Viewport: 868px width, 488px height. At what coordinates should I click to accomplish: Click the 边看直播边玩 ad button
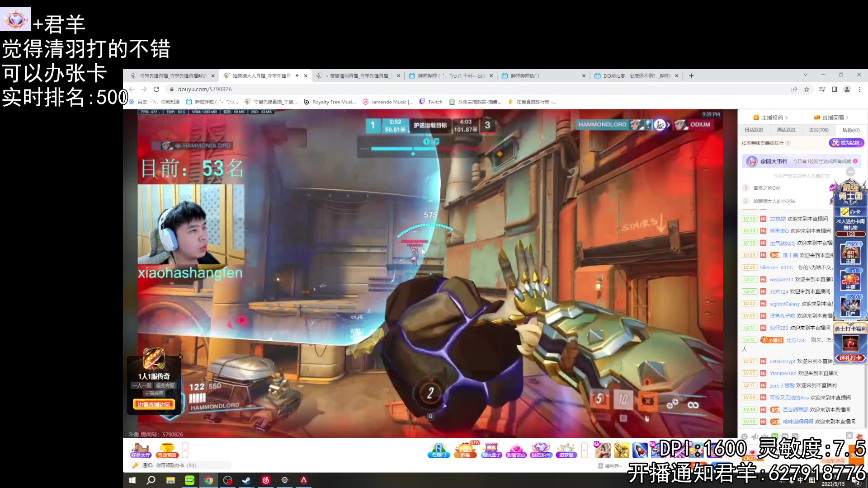click(x=154, y=404)
